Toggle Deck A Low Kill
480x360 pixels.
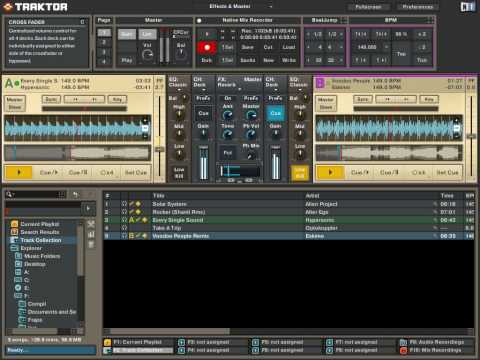coord(179,173)
